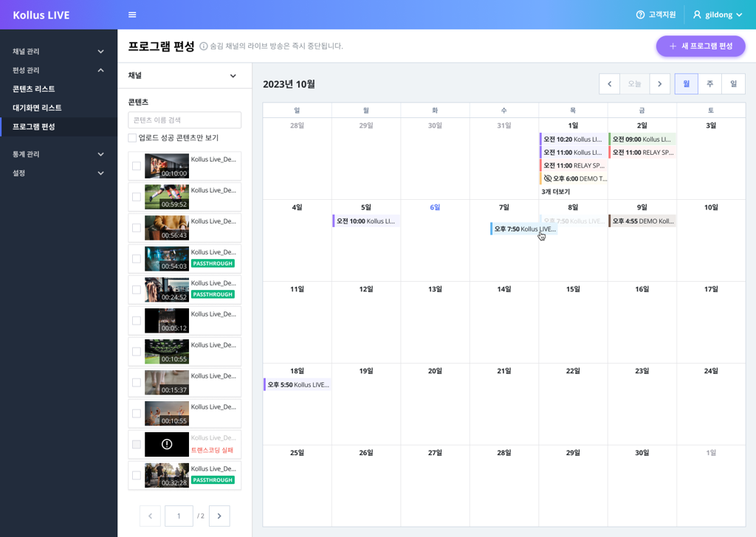This screenshot has width=756, height=537.
Task: Show 3개 더보기 events on October 1
Action: [x=555, y=192]
